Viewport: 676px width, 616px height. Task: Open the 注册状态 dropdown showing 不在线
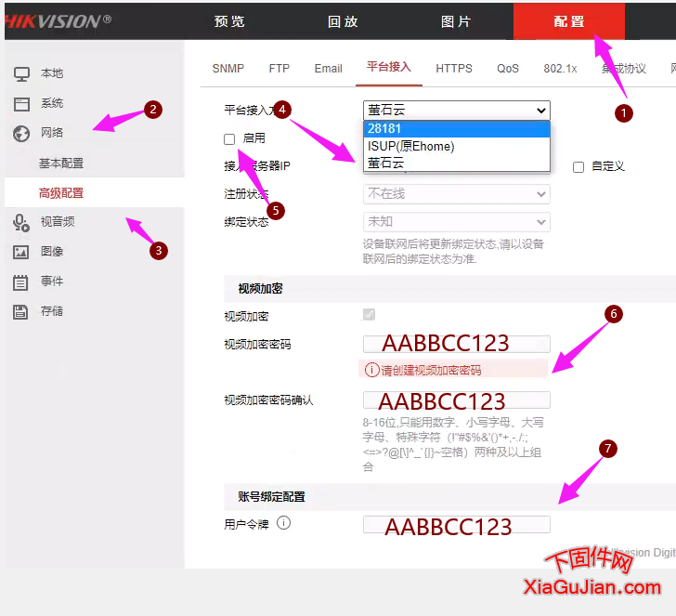457,194
